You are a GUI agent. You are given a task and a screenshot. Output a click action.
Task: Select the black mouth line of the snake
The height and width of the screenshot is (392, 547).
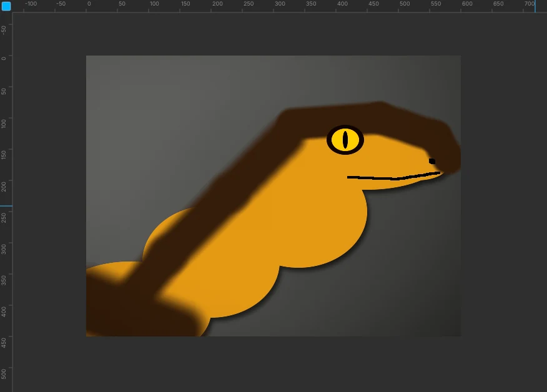click(x=393, y=176)
